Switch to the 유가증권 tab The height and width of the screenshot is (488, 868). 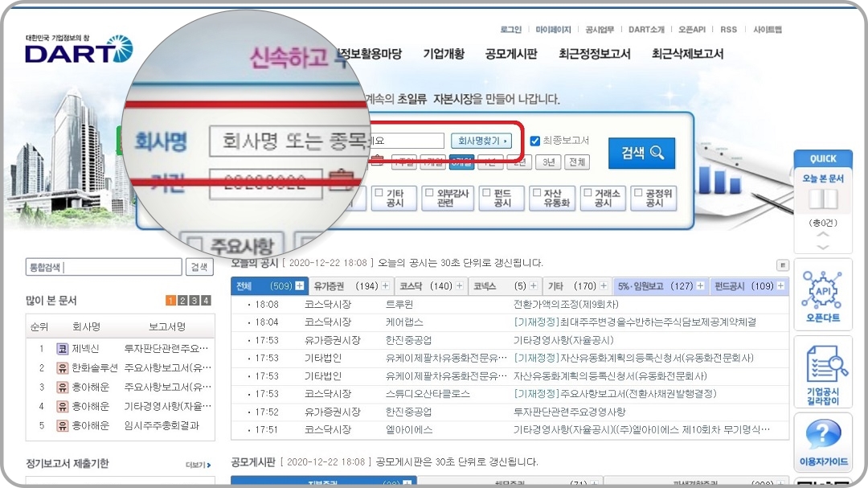351,286
